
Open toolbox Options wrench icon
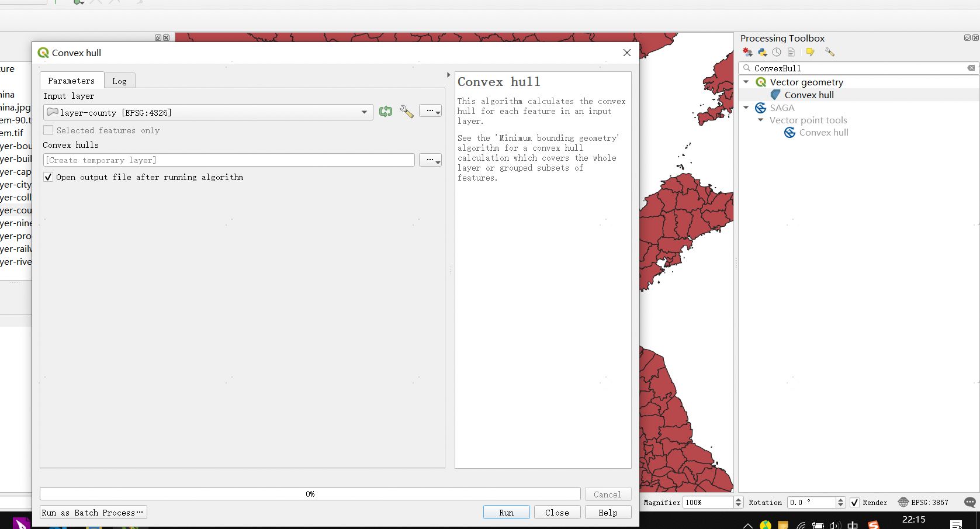pyautogui.click(x=830, y=52)
